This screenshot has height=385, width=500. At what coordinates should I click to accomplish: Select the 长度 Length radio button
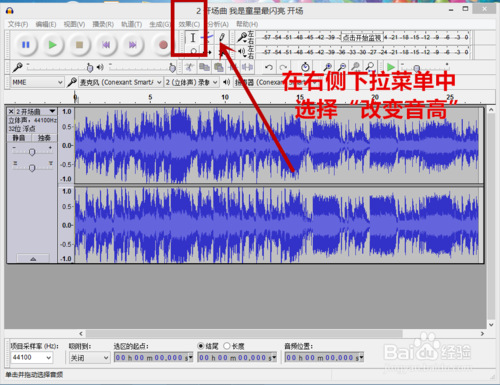(x=227, y=346)
